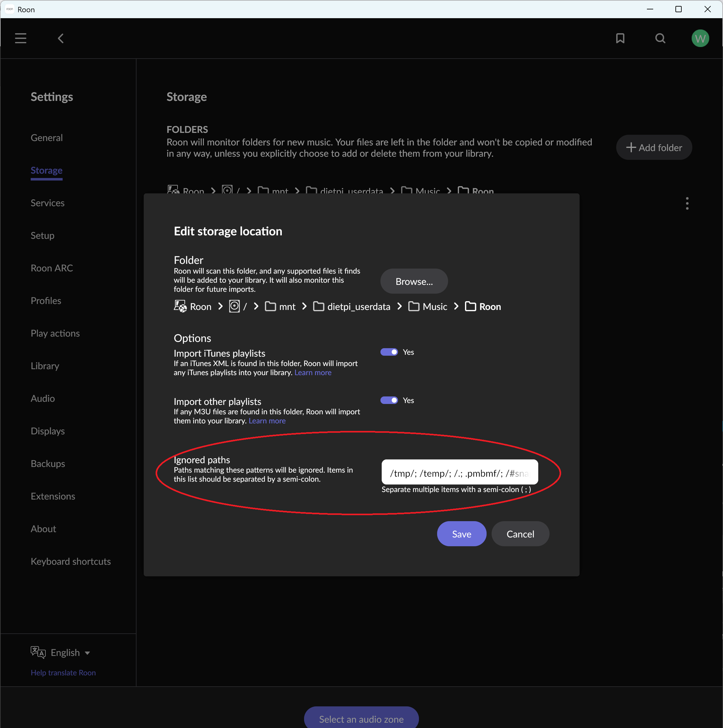Click the Roon breadcrumb root icon
Image resolution: width=723 pixels, height=728 pixels.
(x=180, y=306)
